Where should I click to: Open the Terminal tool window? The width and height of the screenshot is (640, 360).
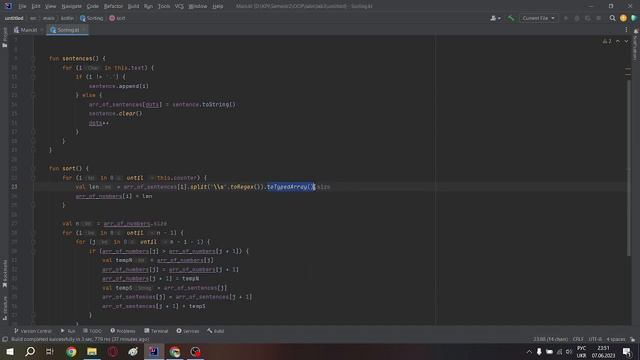[x=156, y=331]
